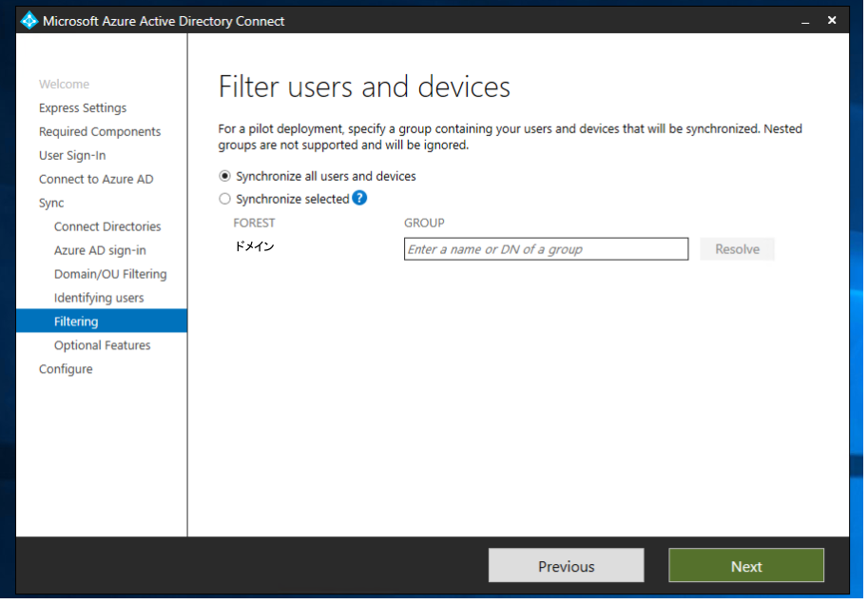Open Azure AD sign-in sub-step
868x604 pixels.
(x=100, y=251)
